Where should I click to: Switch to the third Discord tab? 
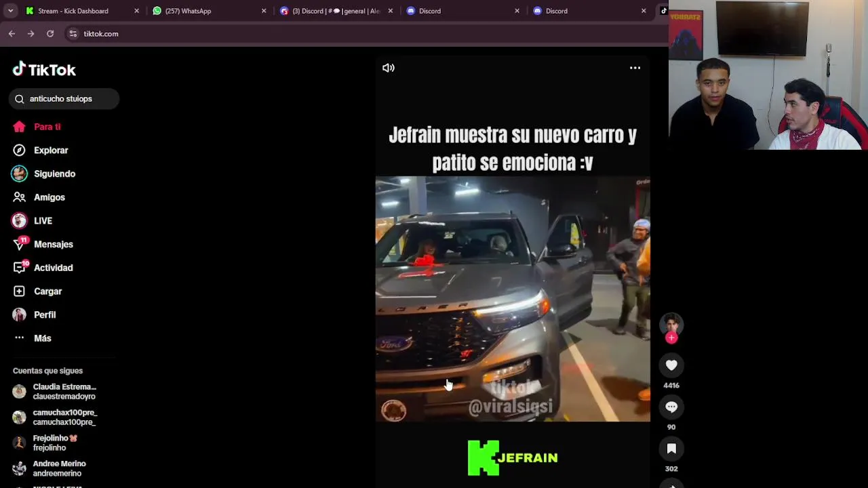[x=589, y=11]
